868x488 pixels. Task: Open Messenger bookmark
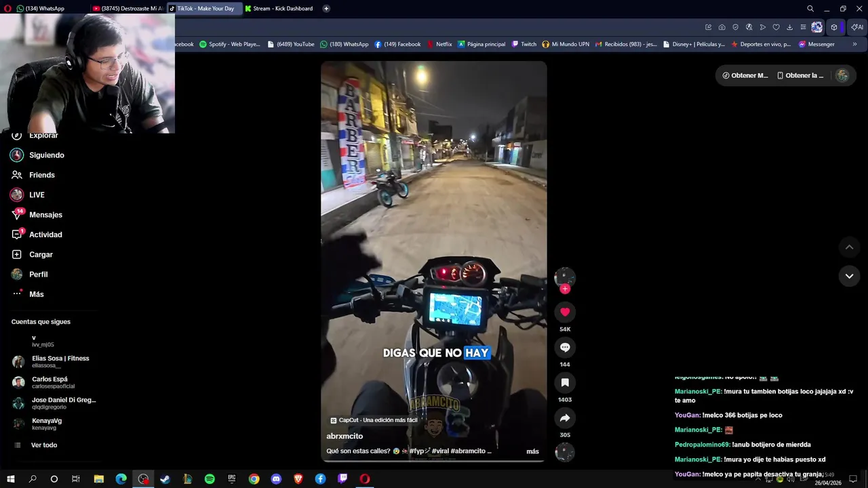816,44
